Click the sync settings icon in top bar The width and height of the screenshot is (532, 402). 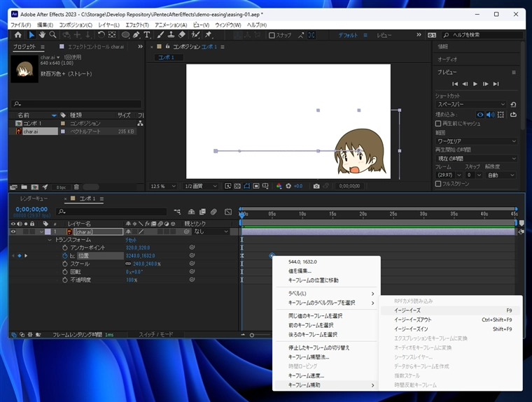[432, 35]
